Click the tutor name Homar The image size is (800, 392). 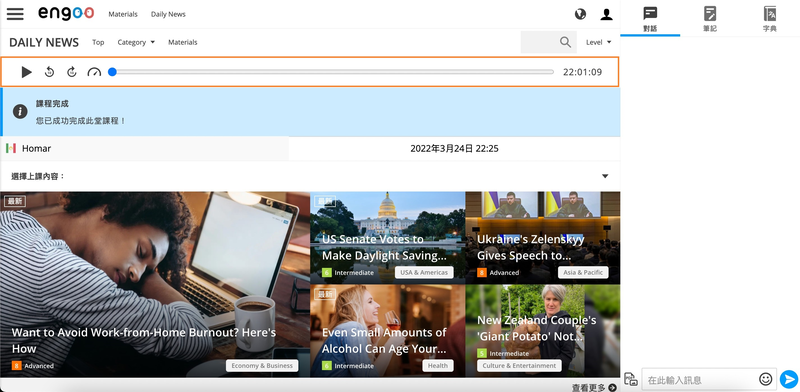(36, 149)
